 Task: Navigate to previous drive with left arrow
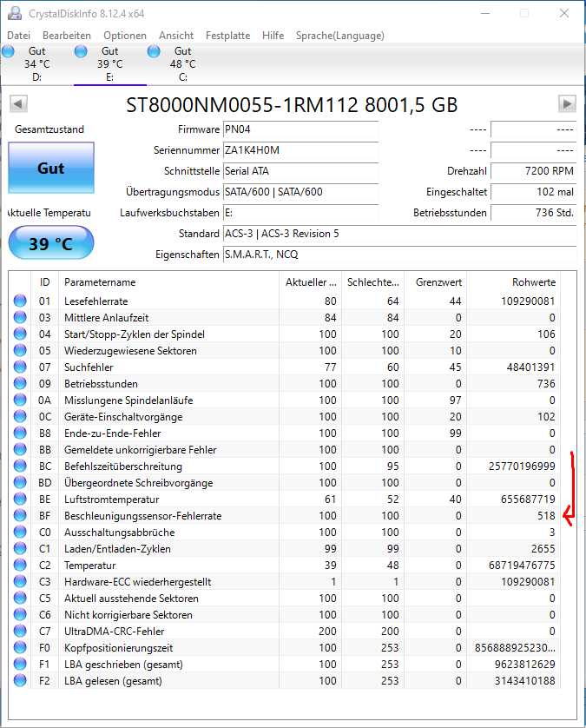point(17,104)
